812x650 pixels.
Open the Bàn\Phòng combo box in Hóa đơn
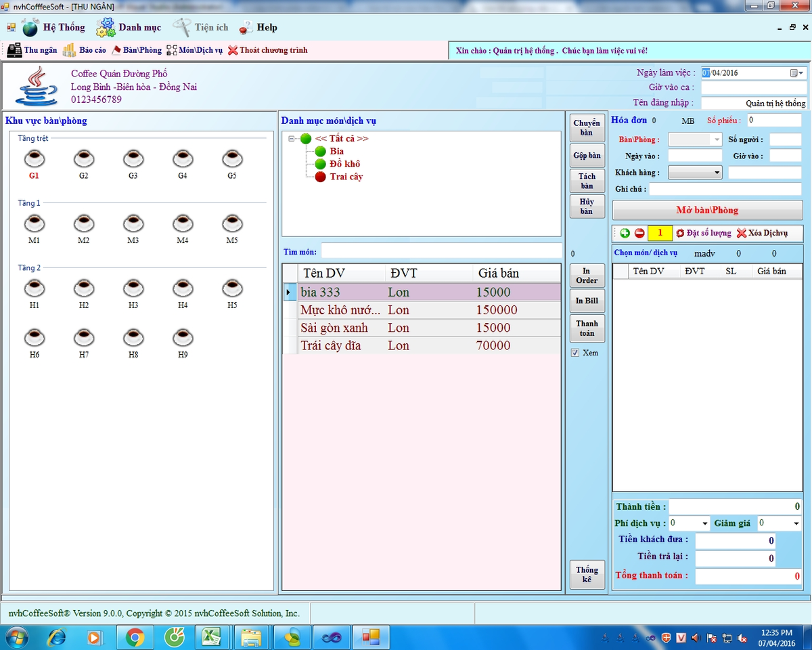[x=695, y=139]
